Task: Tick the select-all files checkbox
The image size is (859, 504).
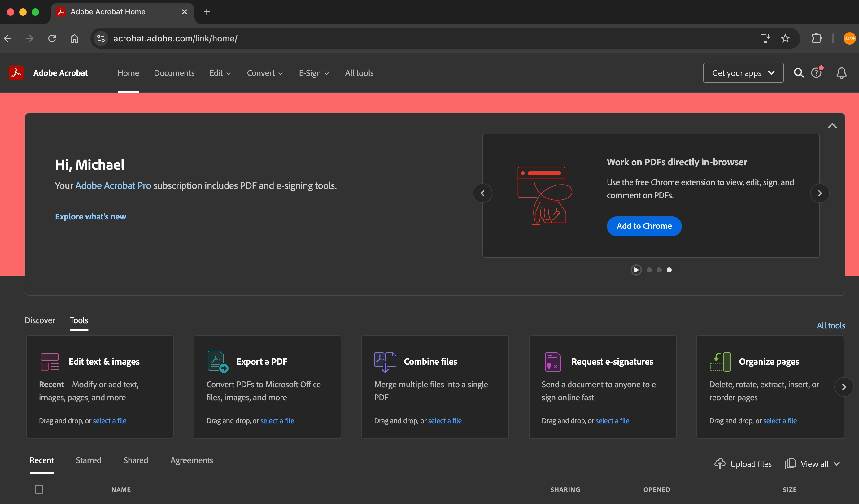Action: [x=39, y=489]
